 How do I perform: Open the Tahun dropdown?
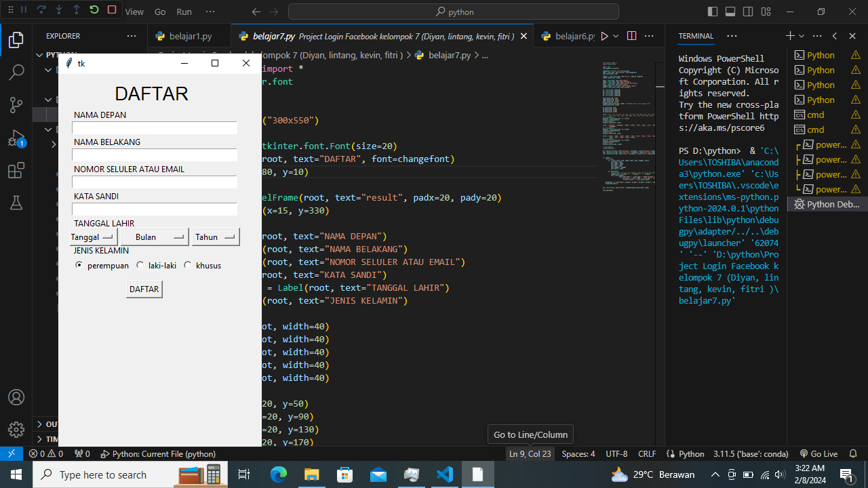(x=216, y=237)
